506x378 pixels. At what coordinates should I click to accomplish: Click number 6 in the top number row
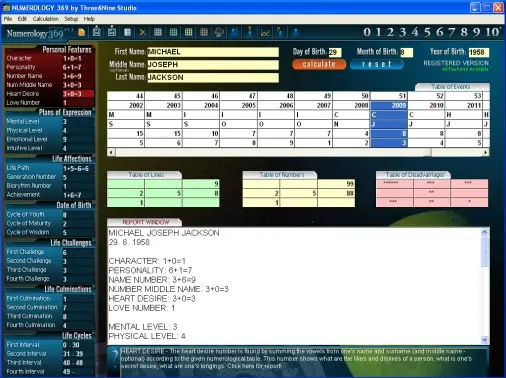click(440, 32)
